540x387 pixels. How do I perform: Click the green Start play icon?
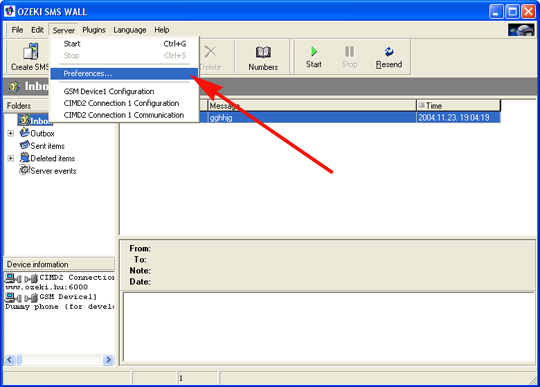(x=314, y=51)
